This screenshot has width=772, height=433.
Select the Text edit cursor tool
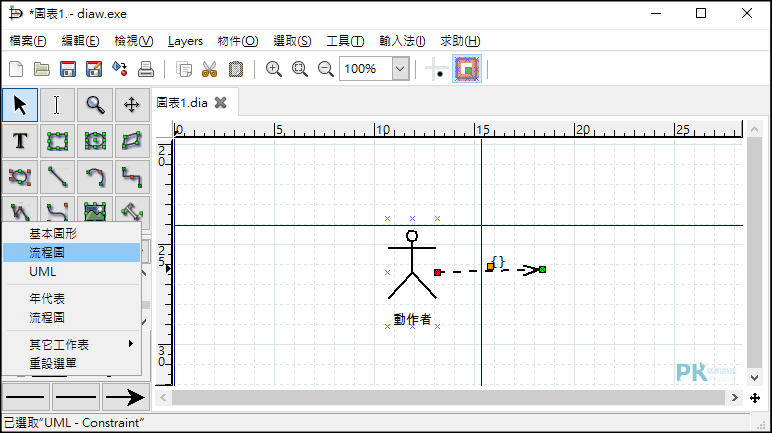click(x=57, y=105)
